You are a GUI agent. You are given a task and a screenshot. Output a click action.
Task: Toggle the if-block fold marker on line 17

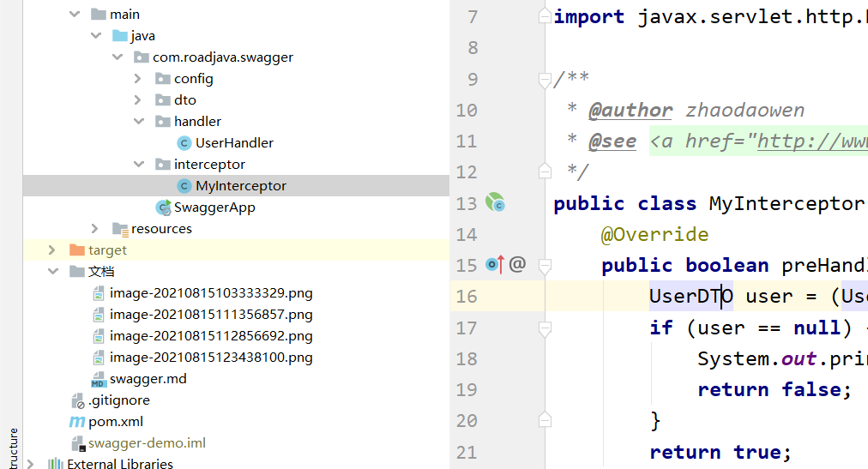(543, 328)
